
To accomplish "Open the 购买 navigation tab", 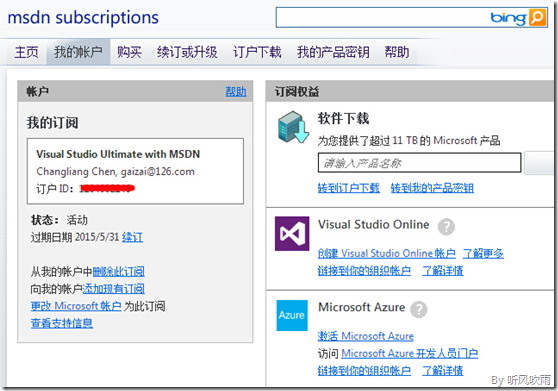I will click(x=130, y=52).
